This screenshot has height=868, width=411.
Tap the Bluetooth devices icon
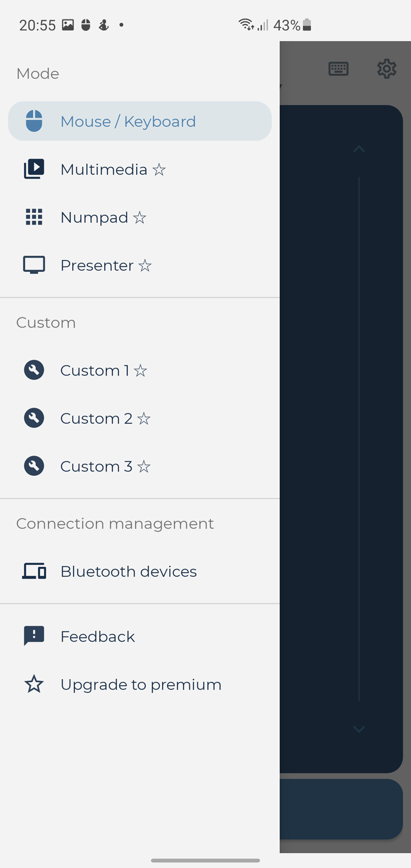tap(34, 571)
